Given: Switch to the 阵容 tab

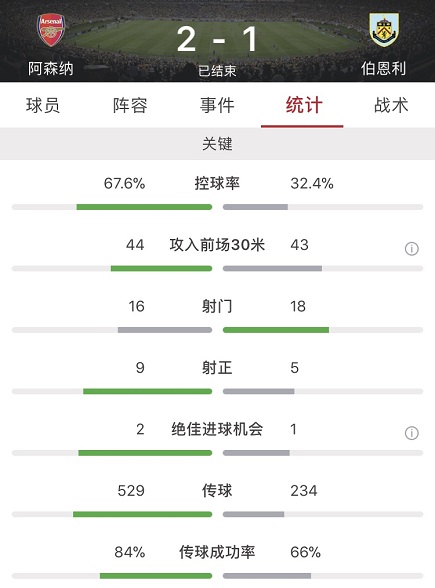Looking at the screenshot, I should (130, 105).
